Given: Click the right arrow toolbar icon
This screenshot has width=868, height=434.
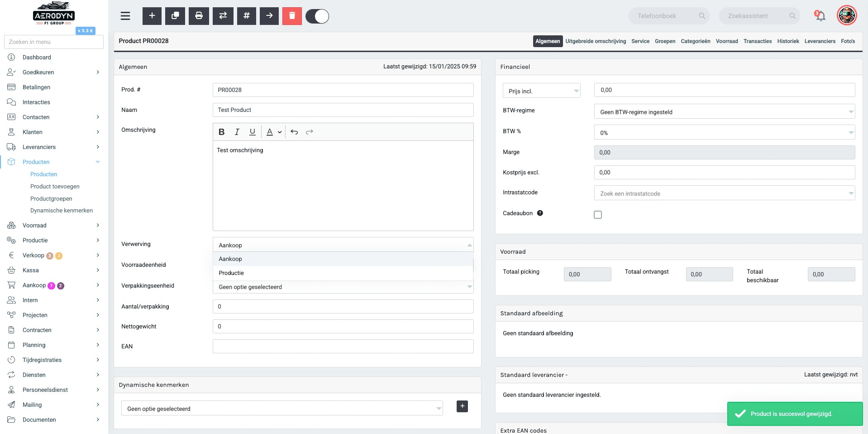Looking at the screenshot, I should click(x=269, y=16).
